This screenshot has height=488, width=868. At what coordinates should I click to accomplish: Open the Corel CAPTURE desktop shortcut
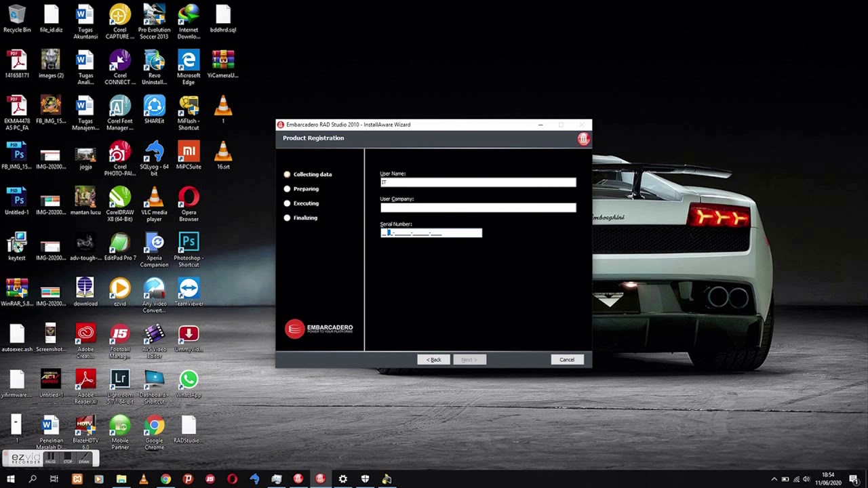click(120, 22)
